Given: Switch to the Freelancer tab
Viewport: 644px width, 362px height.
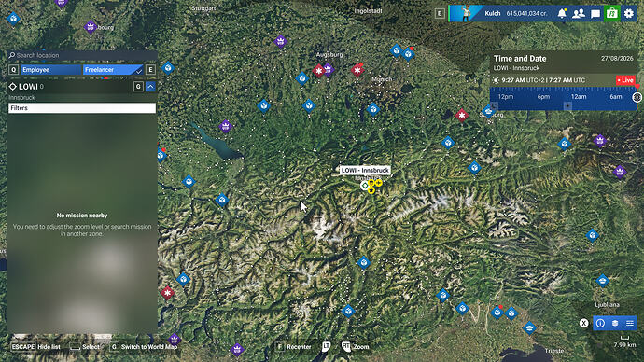Looking at the screenshot, I should pyautogui.click(x=113, y=70).
